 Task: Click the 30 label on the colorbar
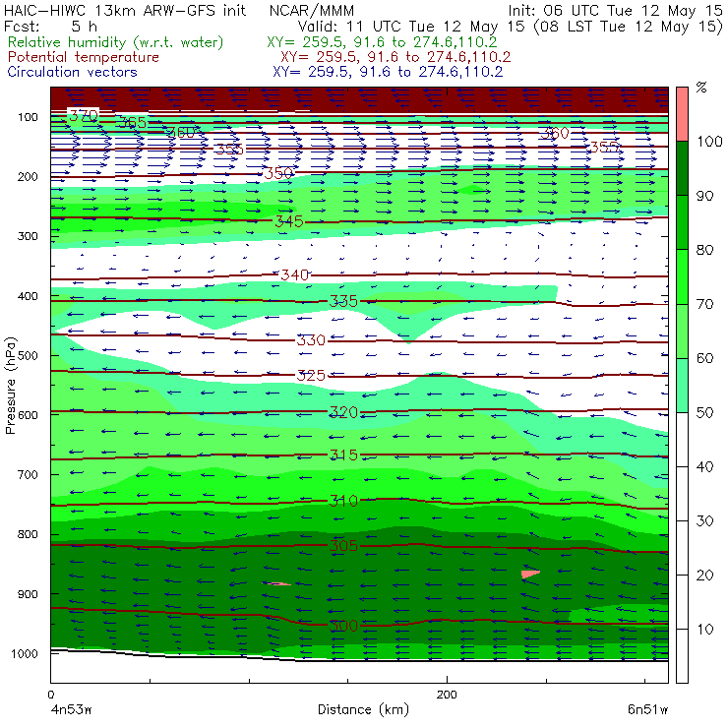704,521
